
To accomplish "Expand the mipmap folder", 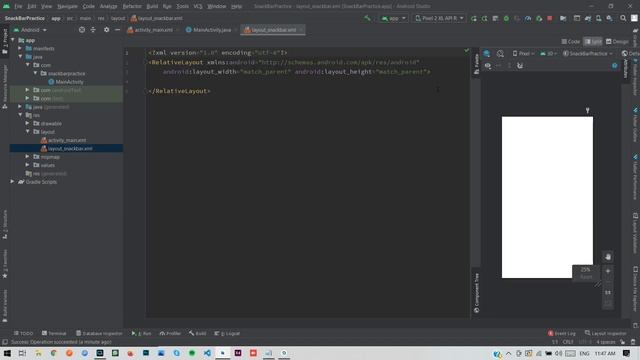I will point(28,157).
